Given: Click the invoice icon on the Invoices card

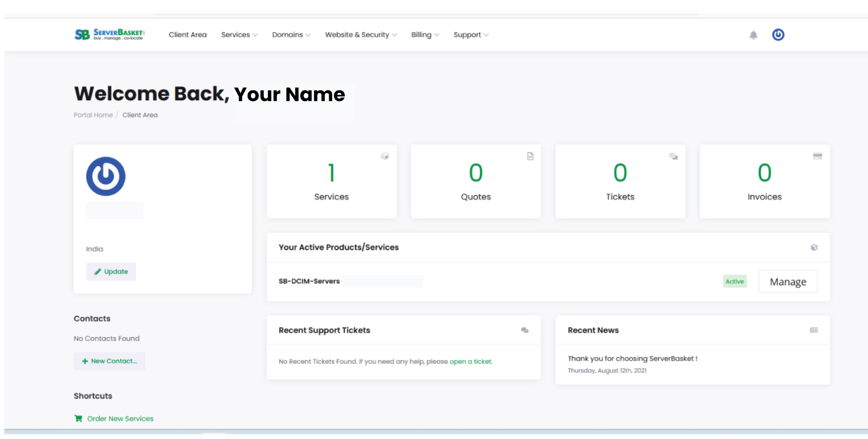Looking at the screenshot, I should point(818,156).
